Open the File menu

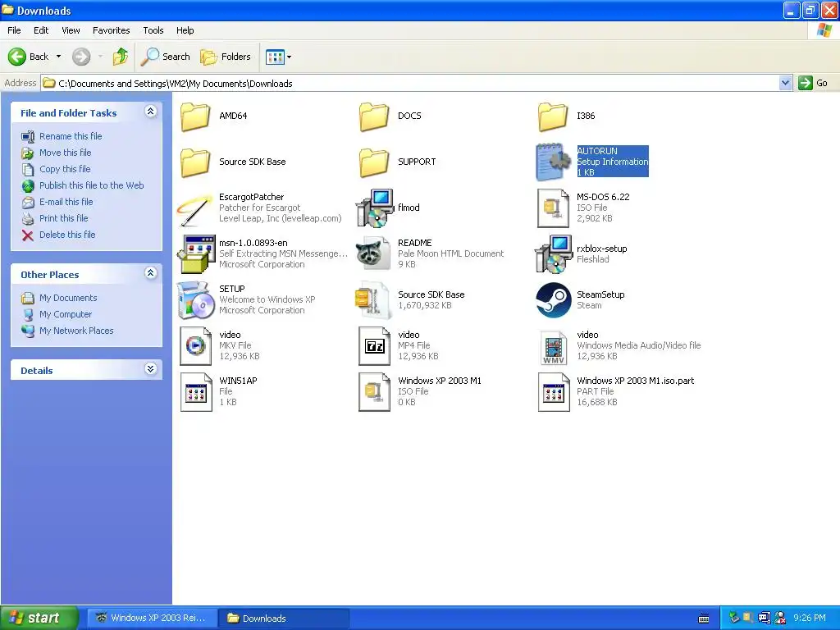click(x=14, y=30)
